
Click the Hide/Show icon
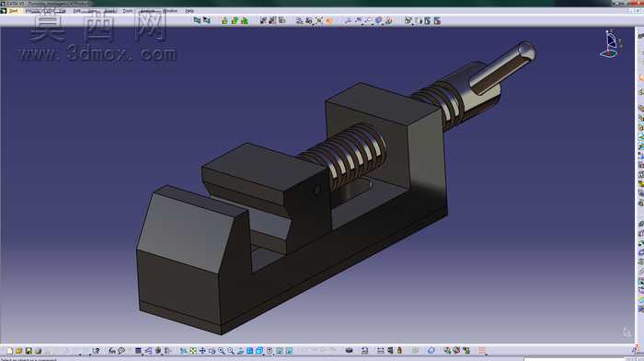tap(280, 351)
